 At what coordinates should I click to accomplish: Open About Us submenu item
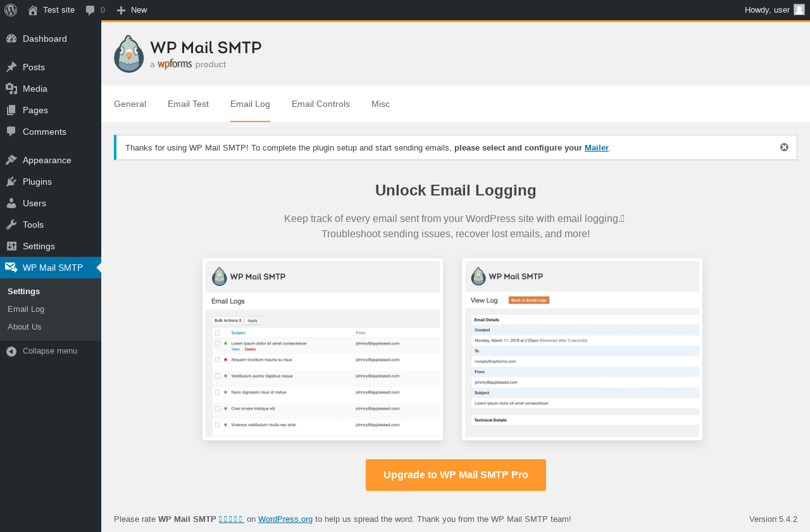pyautogui.click(x=25, y=326)
